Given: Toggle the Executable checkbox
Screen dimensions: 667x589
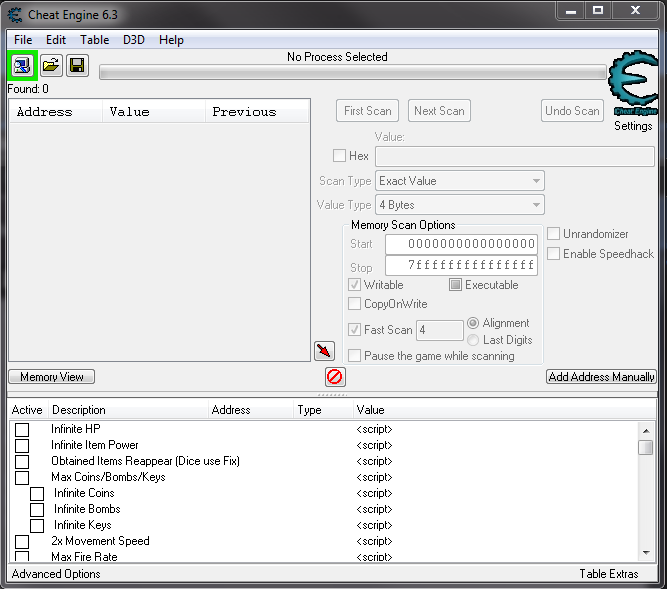Looking at the screenshot, I should [x=455, y=285].
